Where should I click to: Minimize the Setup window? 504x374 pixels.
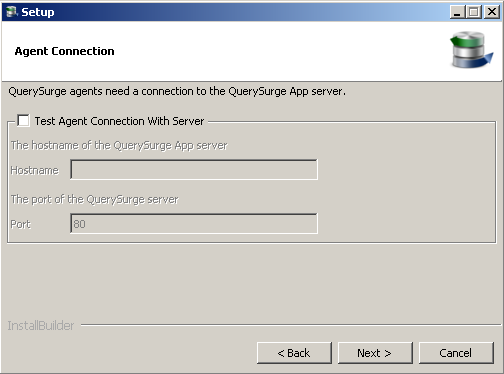click(x=457, y=12)
